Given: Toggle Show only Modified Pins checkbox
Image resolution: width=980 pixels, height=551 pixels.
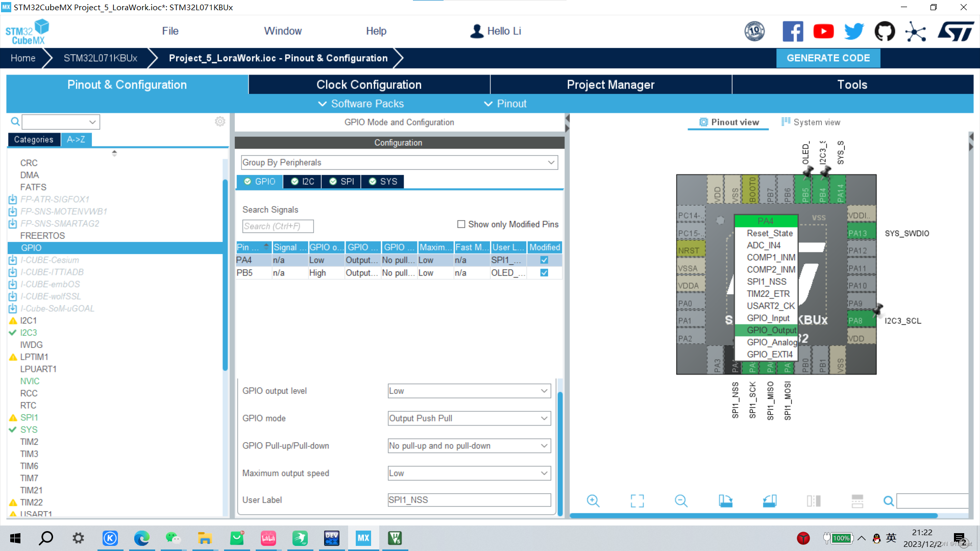Looking at the screenshot, I should tap(461, 224).
